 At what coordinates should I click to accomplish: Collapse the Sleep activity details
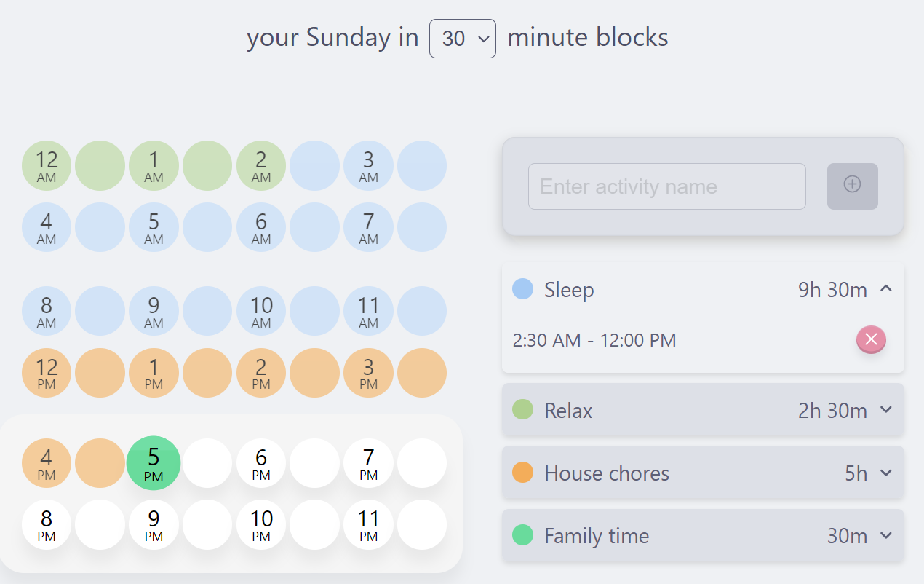(x=885, y=289)
